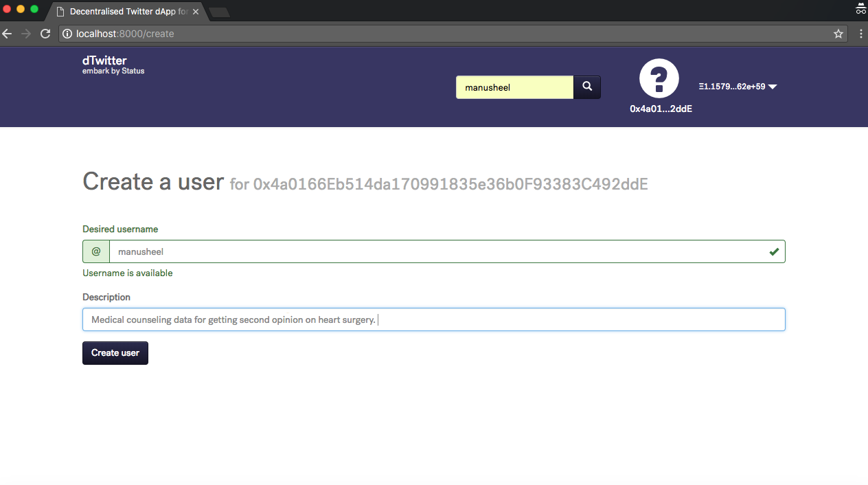Click the page info icon next to localhost:8000
The width and height of the screenshot is (868, 485).
[67, 33]
